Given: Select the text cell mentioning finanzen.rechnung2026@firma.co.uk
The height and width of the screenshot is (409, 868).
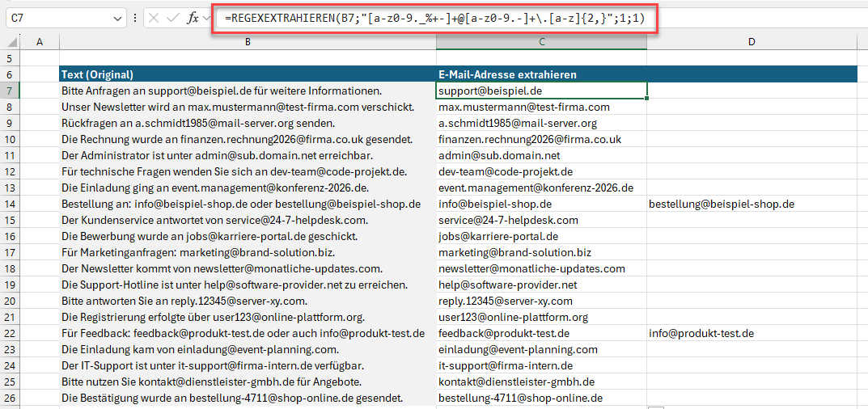Looking at the screenshot, I should tap(247, 139).
